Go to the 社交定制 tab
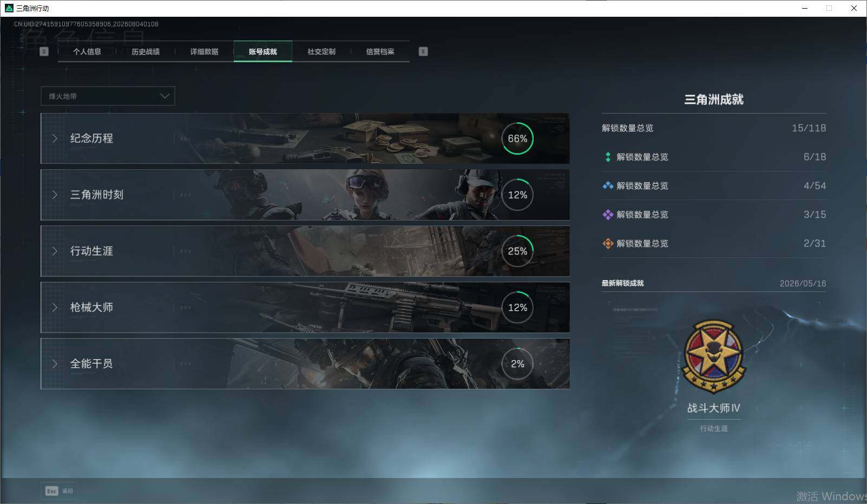 [x=321, y=51]
